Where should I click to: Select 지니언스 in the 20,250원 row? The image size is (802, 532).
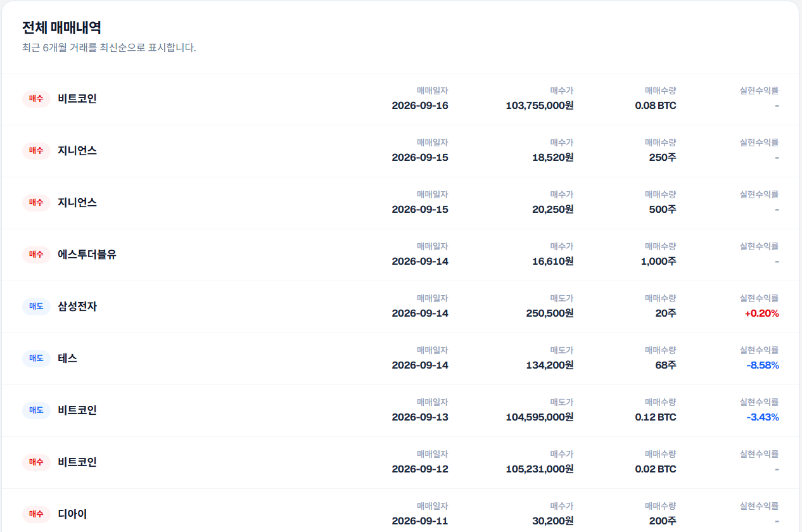[77, 203]
